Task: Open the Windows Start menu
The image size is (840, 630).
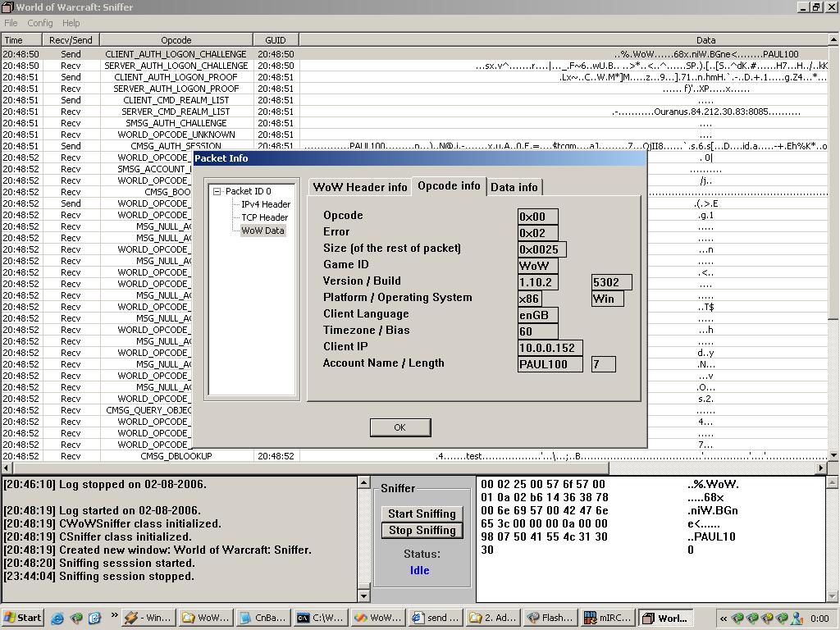Action: (22, 618)
